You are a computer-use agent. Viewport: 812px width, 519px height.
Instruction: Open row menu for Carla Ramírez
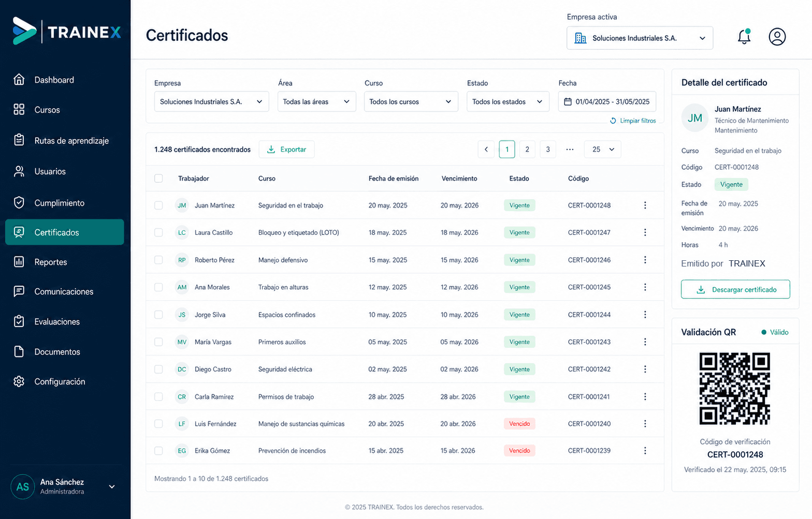click(x=645, y=397)
